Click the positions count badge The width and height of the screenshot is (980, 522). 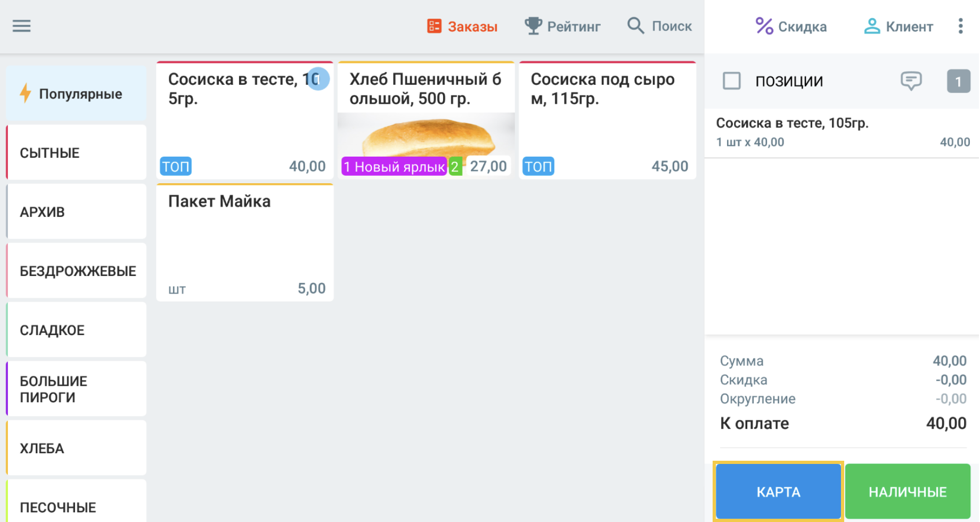coord(958,81)
